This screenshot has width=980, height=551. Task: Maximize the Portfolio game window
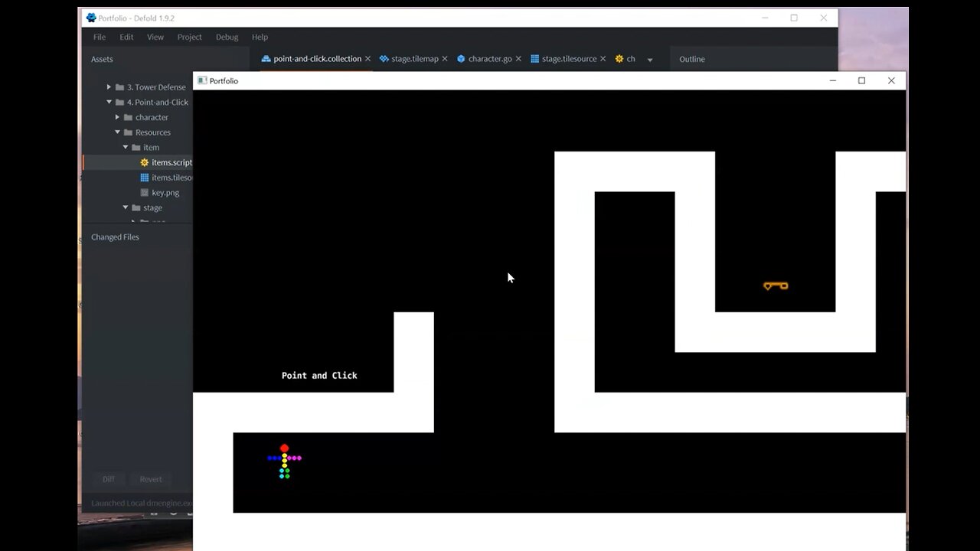861,80
